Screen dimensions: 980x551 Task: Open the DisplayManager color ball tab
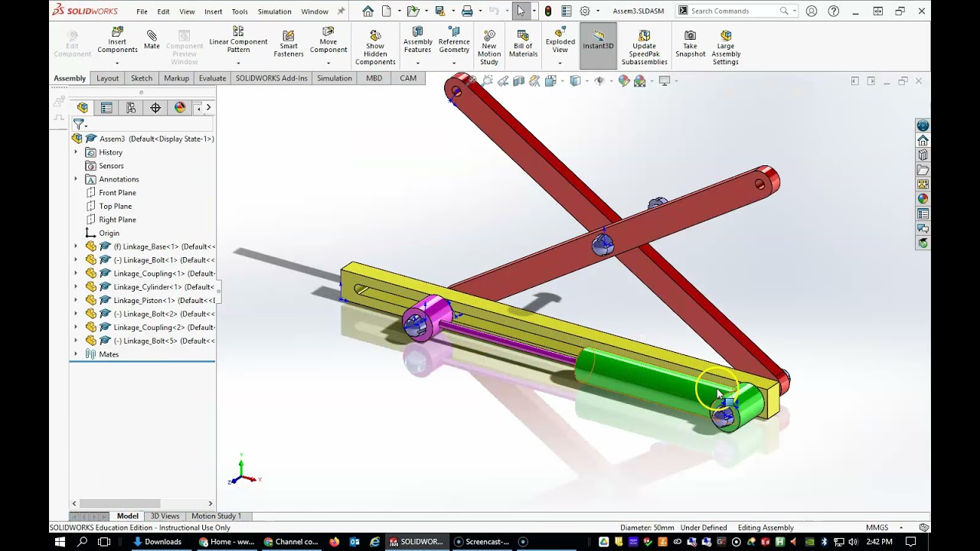180,108
